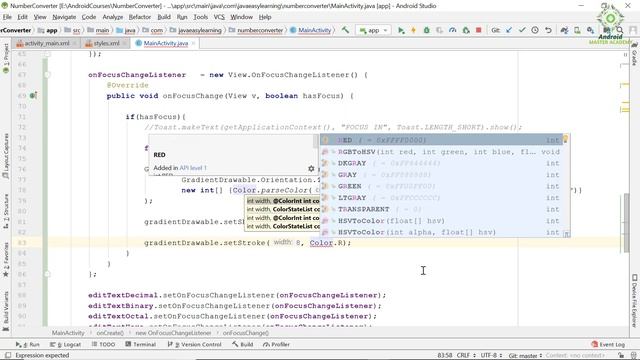The image size is (640, 360).
Task: Open Structure tool window side tab
Action: click(6, 211)
